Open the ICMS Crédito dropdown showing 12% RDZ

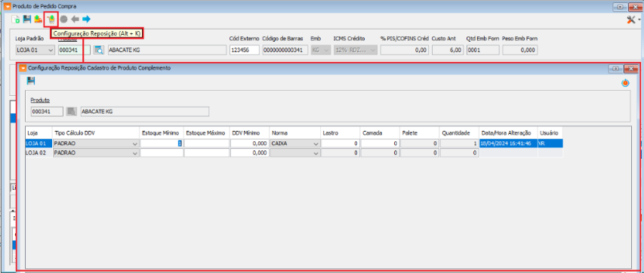(x=356, y=50)
